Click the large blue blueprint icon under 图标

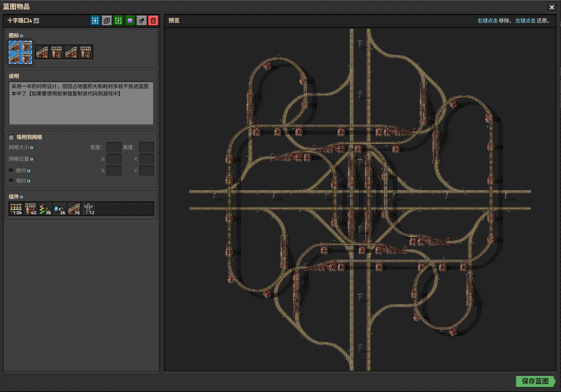pos(20,52)
